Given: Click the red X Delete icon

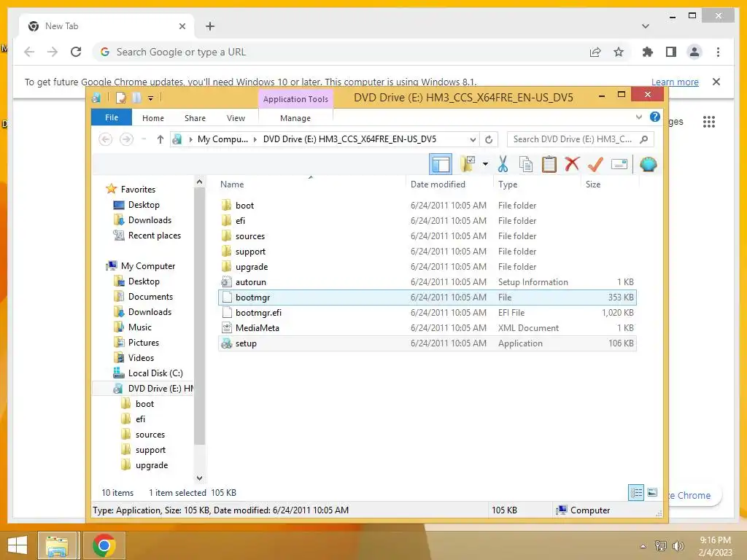Looking at the screenshot, I should point(572,164).
